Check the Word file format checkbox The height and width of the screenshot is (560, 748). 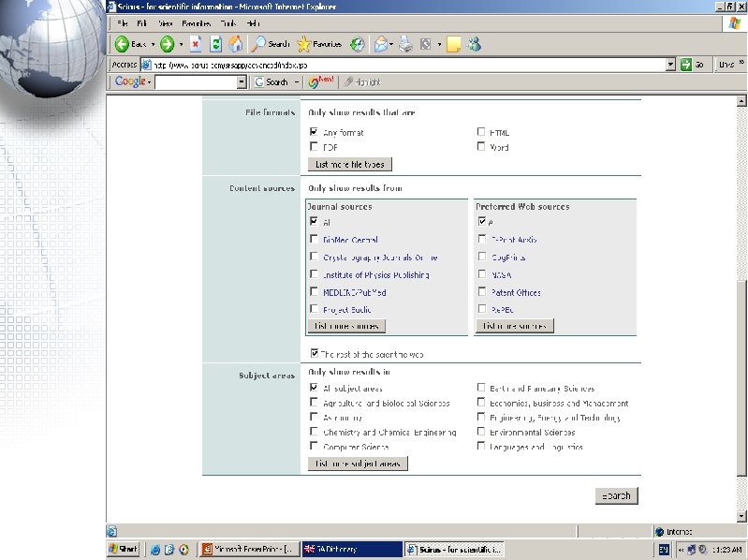(481, 146)
